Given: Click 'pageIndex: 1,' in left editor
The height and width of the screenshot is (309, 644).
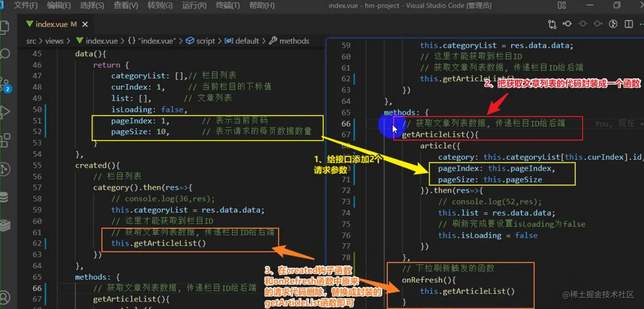Looking at the screenshot, I should coord(141,120).
